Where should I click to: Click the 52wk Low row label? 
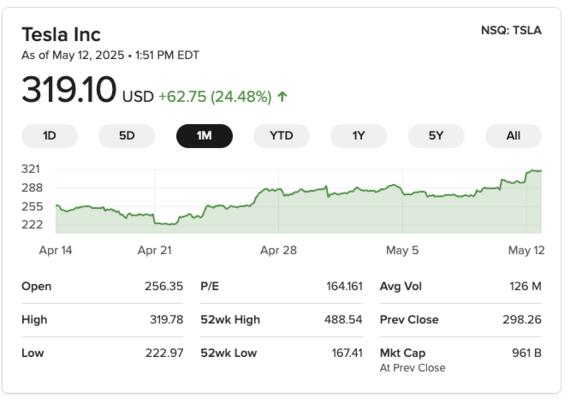click(229, 353)
